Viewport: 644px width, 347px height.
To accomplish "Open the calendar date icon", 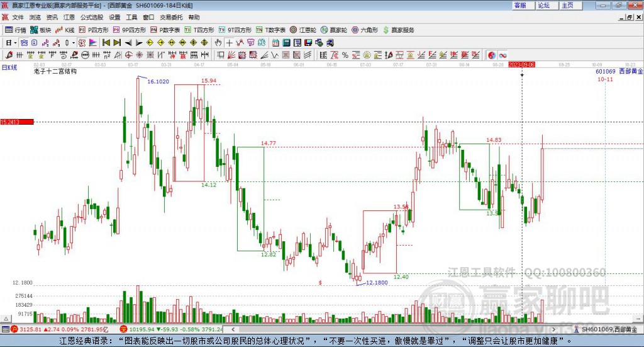I will click(275, 43).
